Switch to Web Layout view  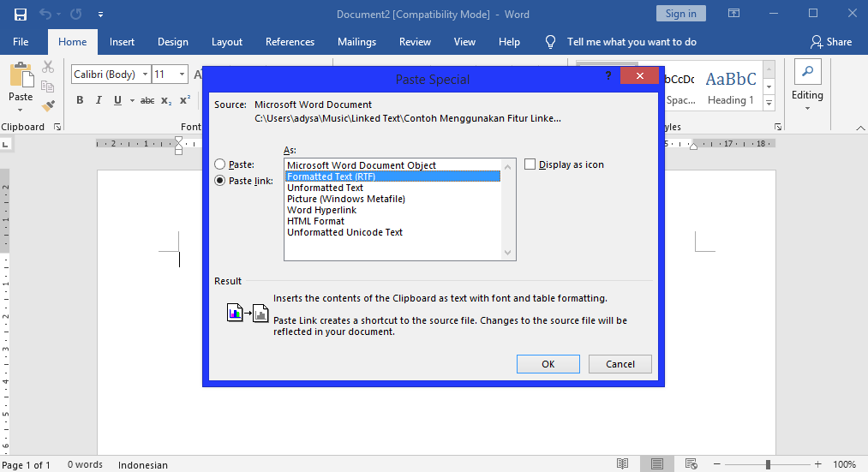click(691, 463)
